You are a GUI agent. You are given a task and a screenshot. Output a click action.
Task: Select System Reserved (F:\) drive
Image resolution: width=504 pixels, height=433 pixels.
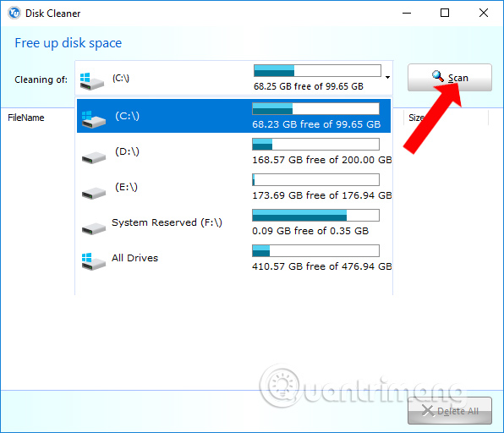233,222
